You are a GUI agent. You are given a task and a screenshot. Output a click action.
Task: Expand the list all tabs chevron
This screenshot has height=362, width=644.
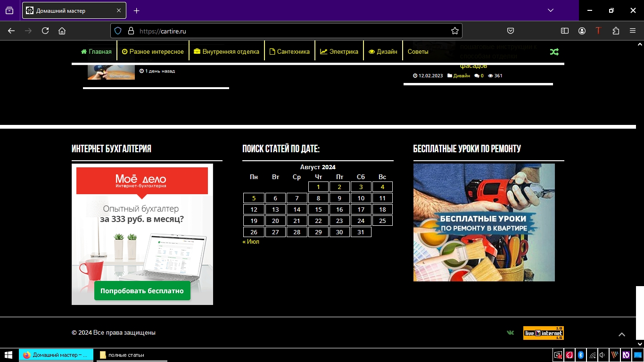[550, 10]
